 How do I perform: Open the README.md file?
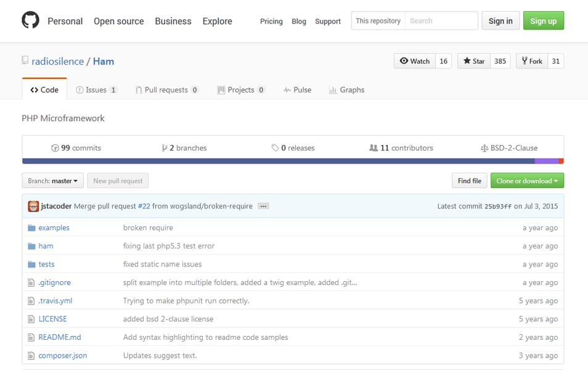coord(60,337)
